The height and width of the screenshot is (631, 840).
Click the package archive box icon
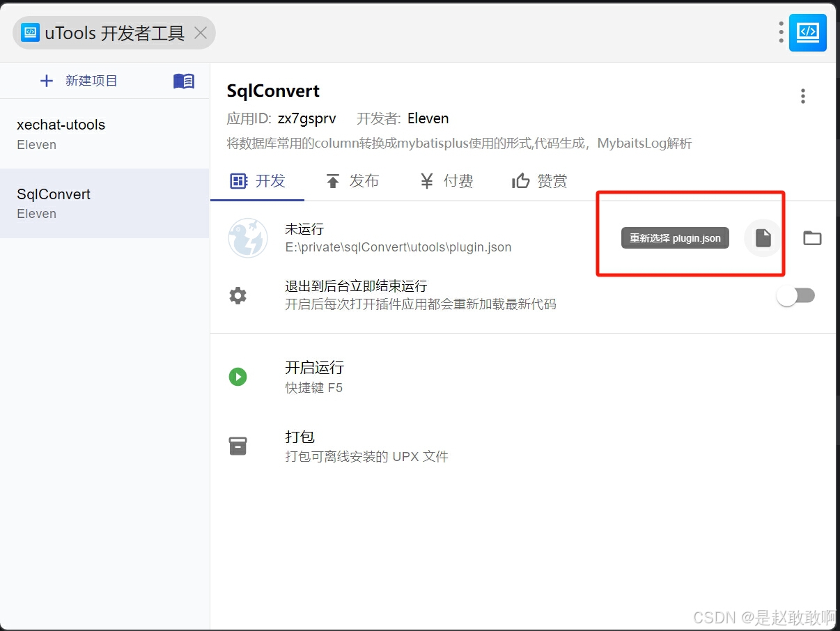(x=238, y=446)
